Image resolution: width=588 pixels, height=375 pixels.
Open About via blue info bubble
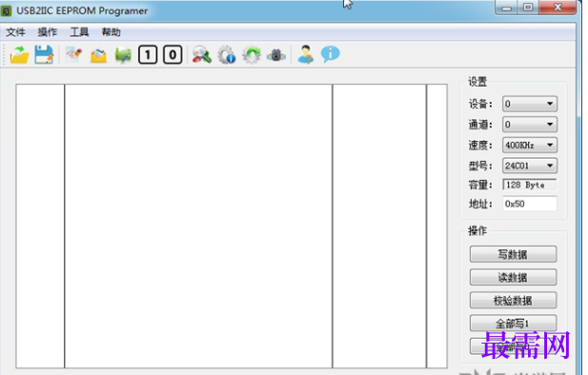[331, 54]
